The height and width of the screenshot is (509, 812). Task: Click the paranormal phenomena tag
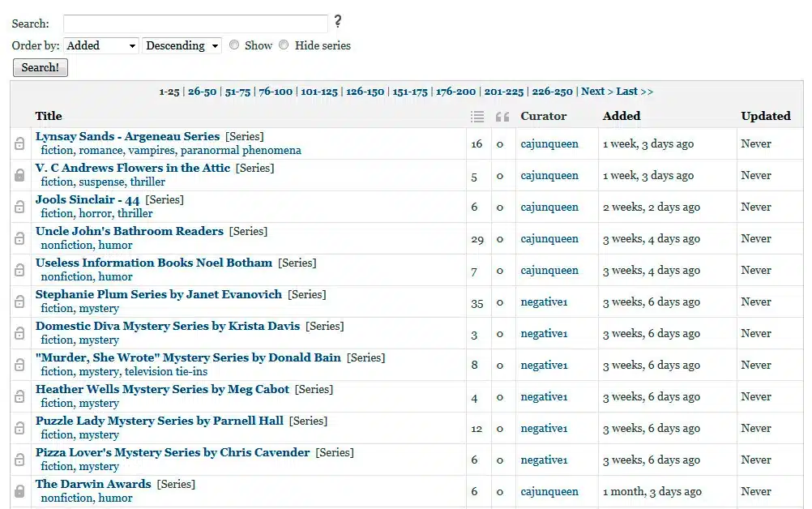point(241,150)
